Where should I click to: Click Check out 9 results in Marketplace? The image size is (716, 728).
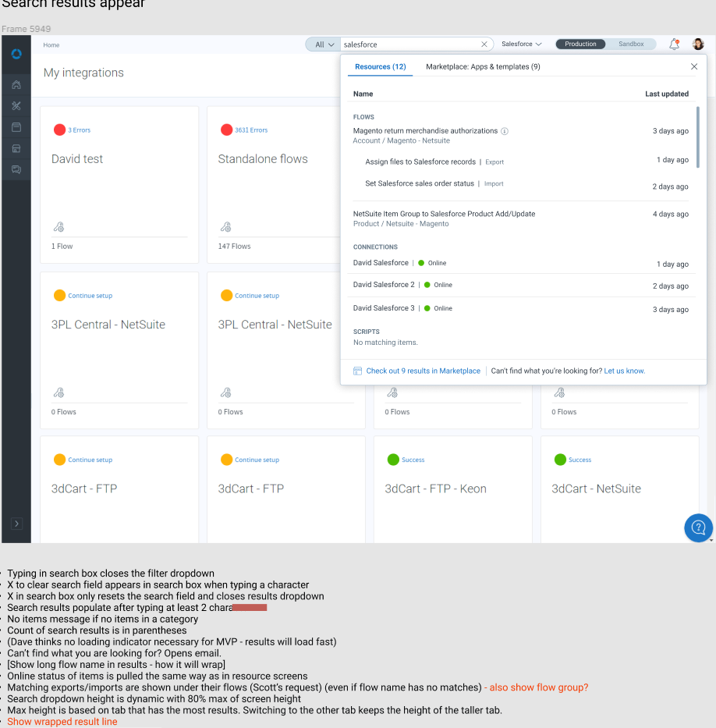click(423, 371)
